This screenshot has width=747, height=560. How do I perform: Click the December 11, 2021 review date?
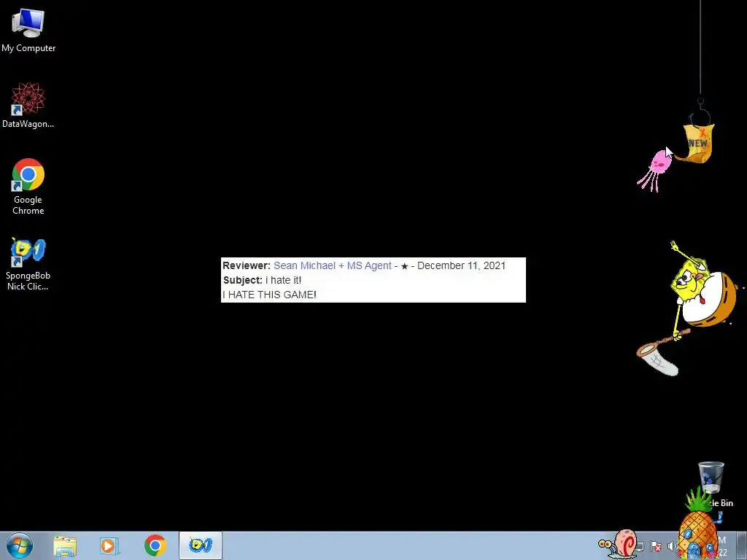461,265
